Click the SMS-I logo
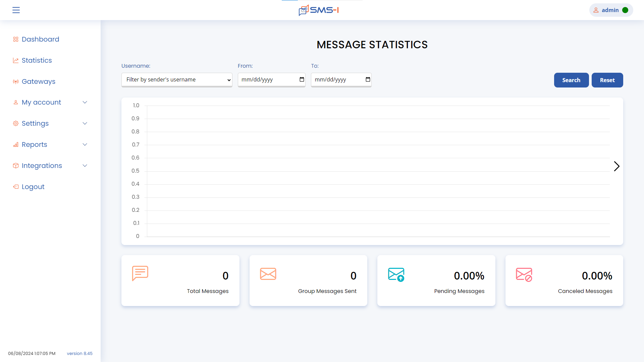The width and height of the screenshot is (644, 362). [x=319, y=10]
